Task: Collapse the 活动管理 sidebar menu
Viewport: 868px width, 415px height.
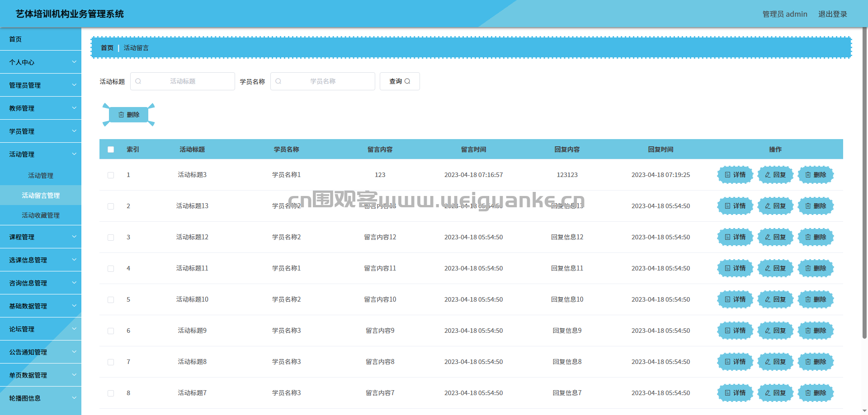Action: click(x=41, y=154)
